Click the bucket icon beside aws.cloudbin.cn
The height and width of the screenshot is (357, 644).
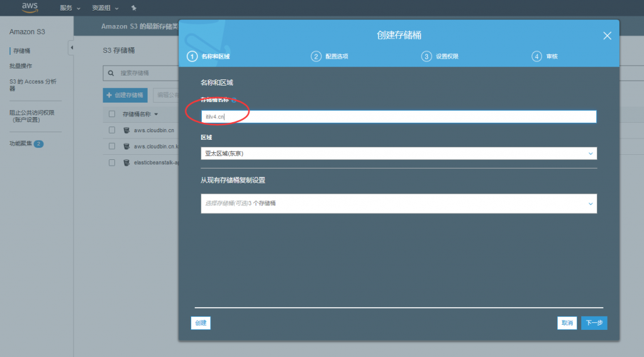126,130
